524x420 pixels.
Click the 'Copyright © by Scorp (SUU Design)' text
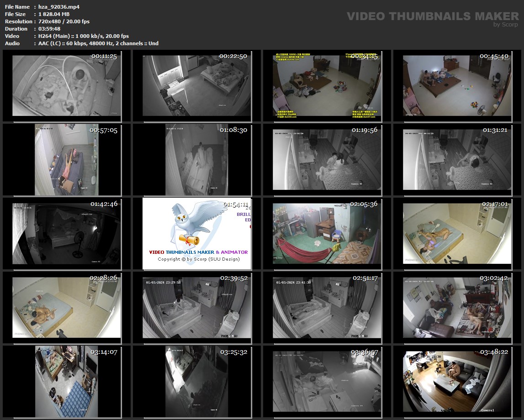coord(199,259)
